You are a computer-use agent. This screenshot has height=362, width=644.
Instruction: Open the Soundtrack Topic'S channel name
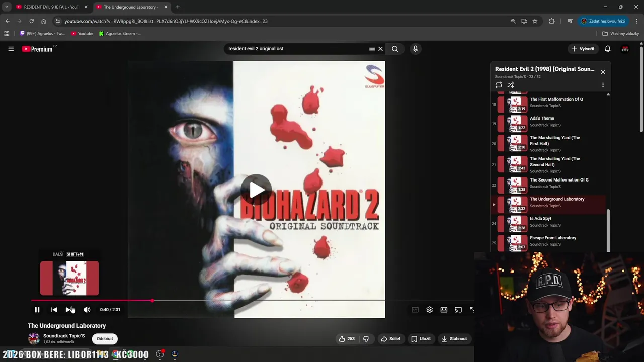coord(64,336)
